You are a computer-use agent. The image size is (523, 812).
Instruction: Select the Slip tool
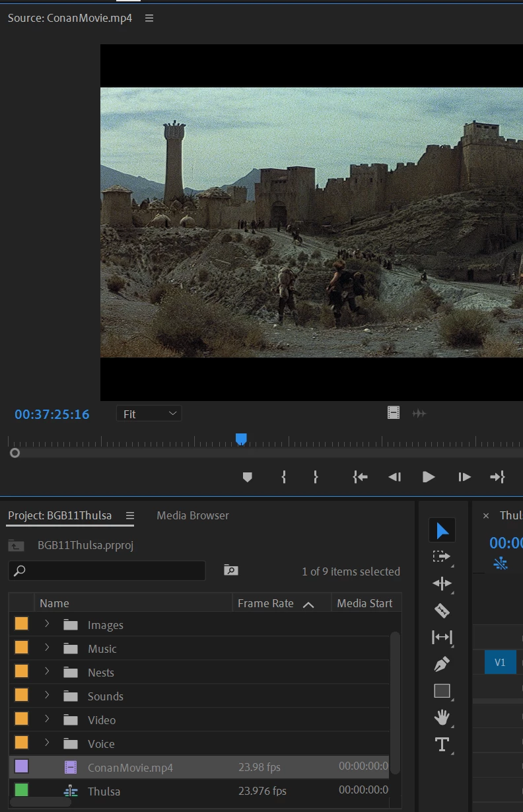pos(442,637)
